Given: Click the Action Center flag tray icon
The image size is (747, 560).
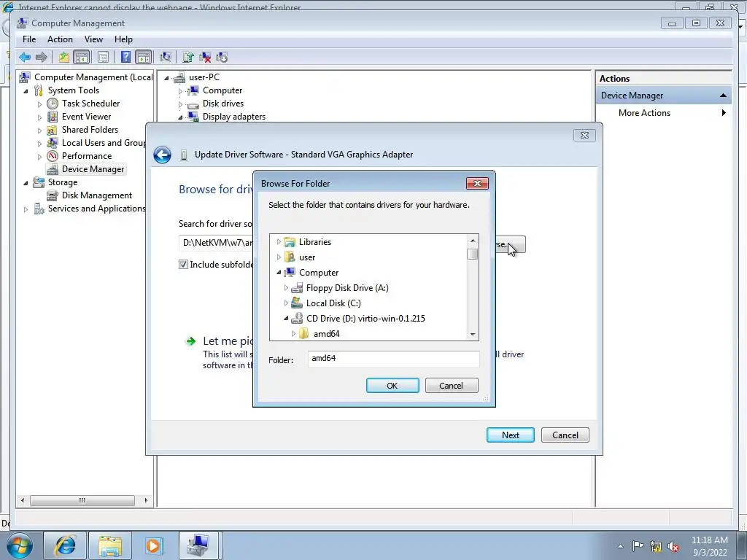Looking at the screenshot, I should pos(638,546).
